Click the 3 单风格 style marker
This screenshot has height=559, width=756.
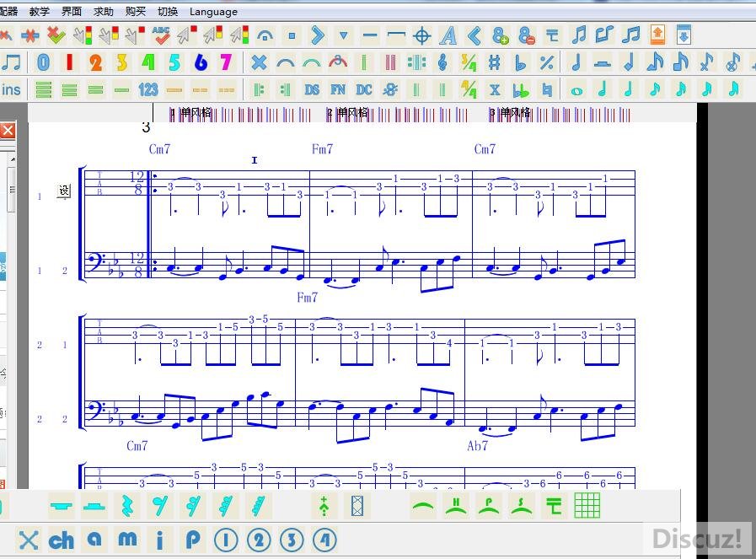coord(510,113)
